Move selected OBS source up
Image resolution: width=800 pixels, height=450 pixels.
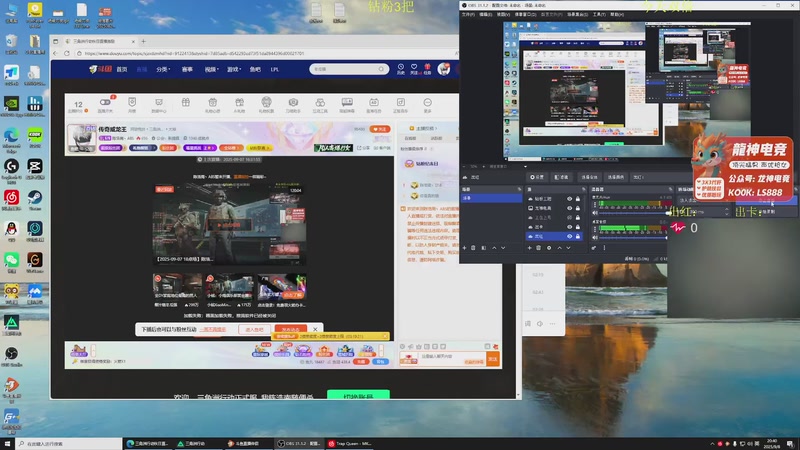[x=560, y=248]
